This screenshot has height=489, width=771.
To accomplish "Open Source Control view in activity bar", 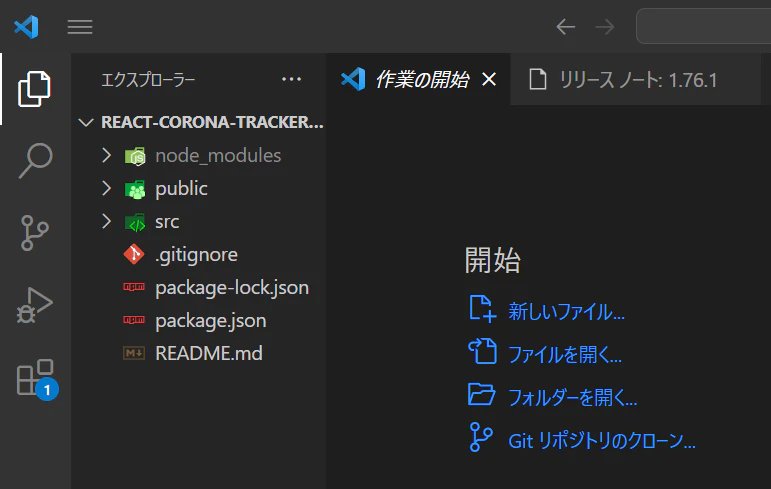I will click(x=34, y=233).
